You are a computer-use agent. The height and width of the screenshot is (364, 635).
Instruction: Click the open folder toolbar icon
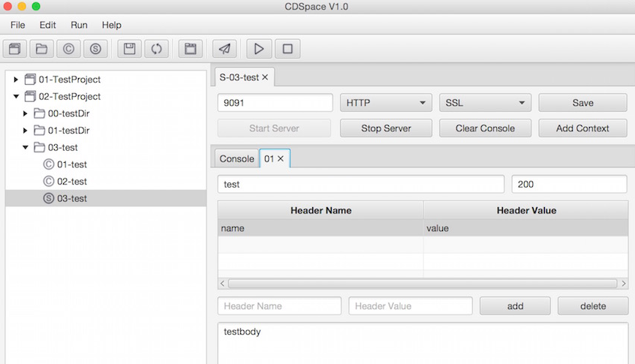(41, 49)
